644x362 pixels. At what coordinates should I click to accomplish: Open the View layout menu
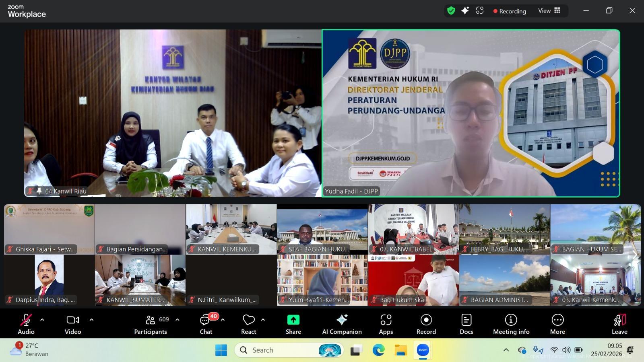click(549, 11)
